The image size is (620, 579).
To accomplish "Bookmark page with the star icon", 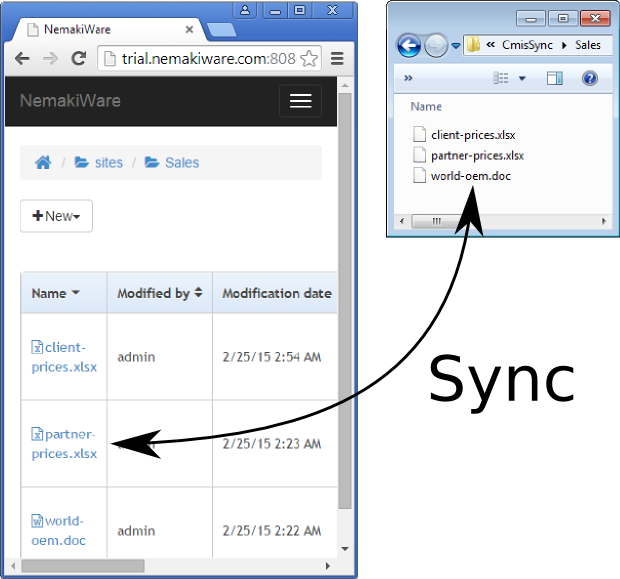I will (309, 59).
